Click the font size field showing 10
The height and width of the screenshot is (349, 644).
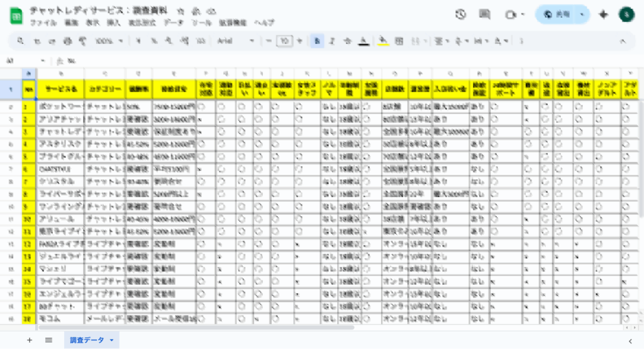pos(284,41)
